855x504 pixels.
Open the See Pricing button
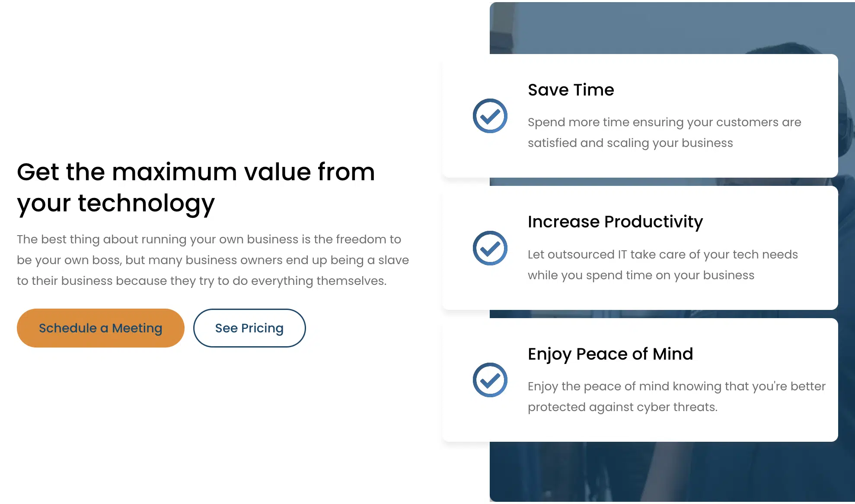pos(249,328)
